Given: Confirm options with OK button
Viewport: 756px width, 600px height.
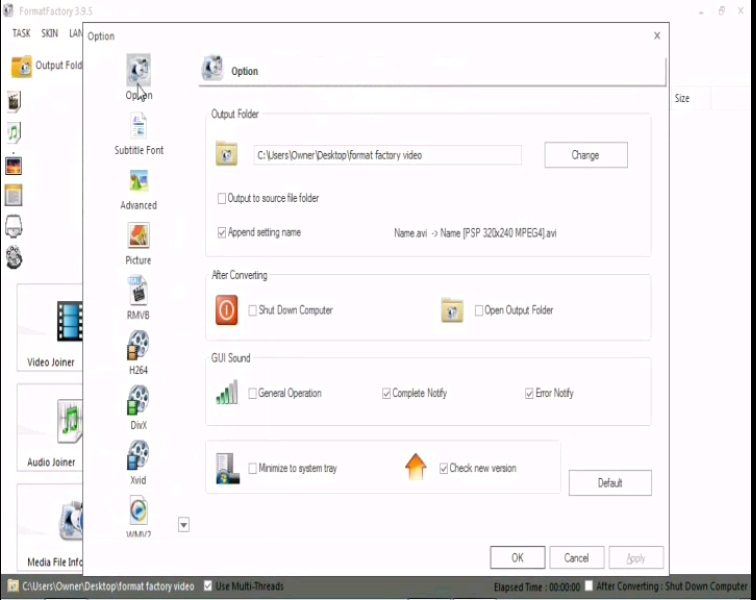Looking at the screenshot, I should click(517, 558).
